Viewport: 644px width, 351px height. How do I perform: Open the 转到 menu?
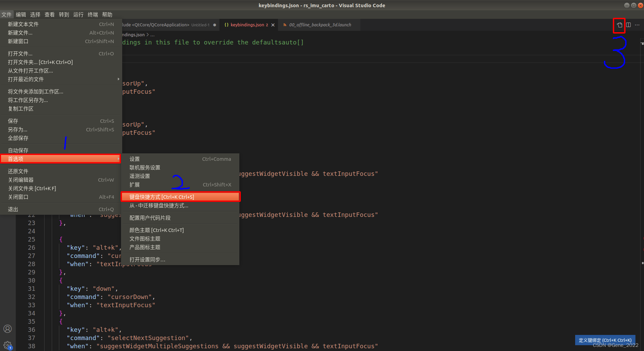click(64, 15)
